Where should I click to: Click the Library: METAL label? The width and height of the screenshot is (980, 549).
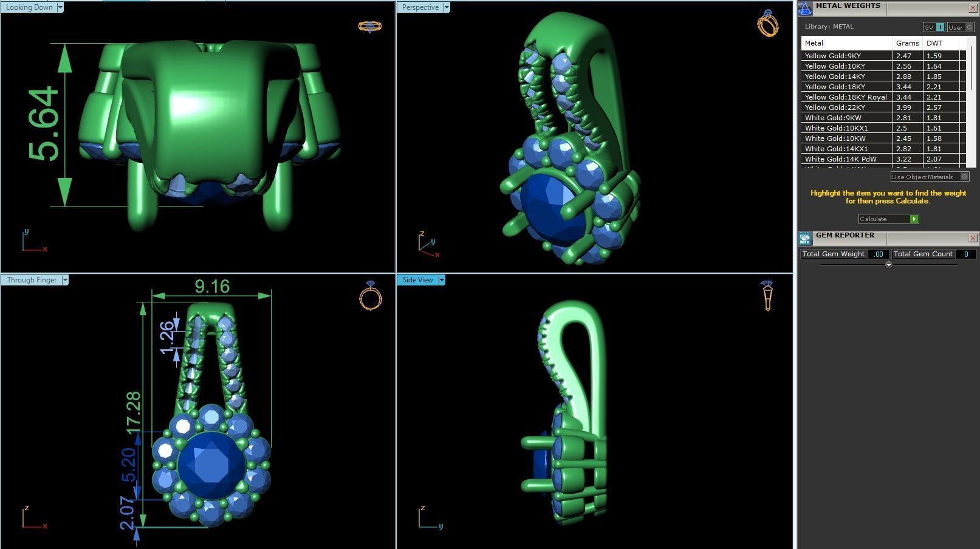pos(829,27)
